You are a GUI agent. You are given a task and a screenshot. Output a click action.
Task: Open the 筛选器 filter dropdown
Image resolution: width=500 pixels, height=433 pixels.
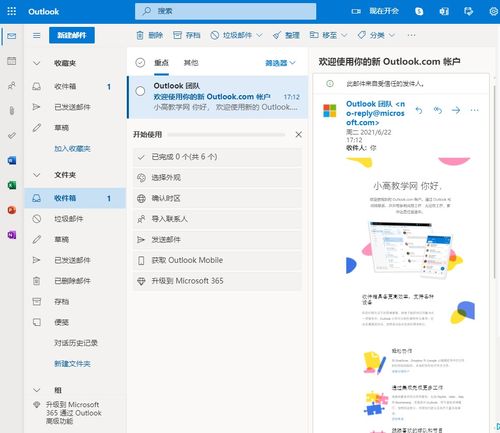tap(280, 63)
